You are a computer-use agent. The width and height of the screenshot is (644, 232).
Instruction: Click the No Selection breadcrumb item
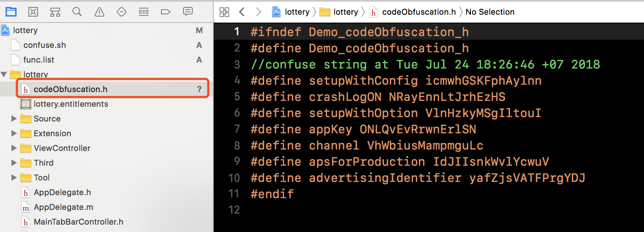[x=490, y=12]
